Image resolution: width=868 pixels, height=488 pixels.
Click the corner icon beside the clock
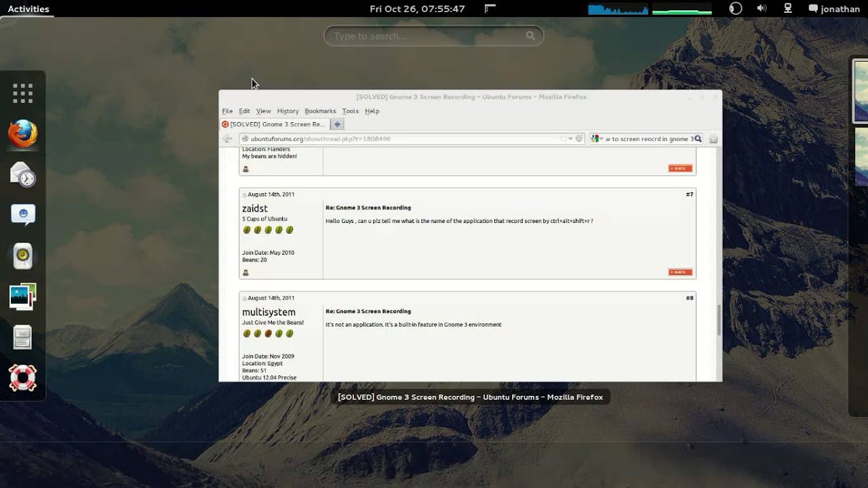coord(490,9)
